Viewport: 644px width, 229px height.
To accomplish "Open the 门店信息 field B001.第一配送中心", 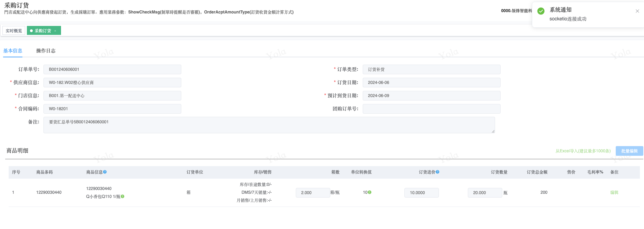I will [x=112, y=96].
